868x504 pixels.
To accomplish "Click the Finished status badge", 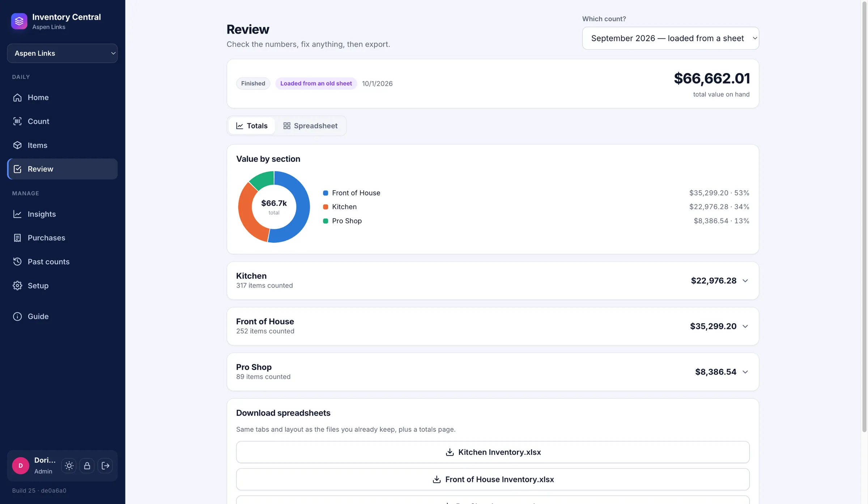I will [x=253, y=84].
